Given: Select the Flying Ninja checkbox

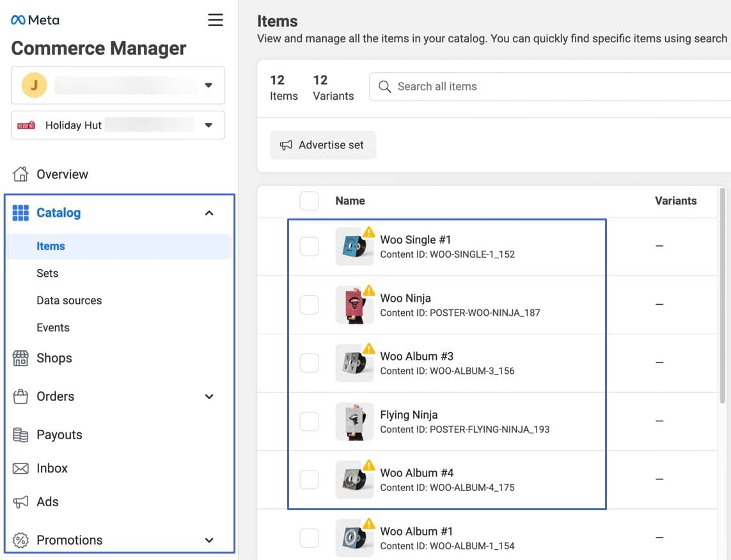Looking at the screenshot, I should click(309, 421).
